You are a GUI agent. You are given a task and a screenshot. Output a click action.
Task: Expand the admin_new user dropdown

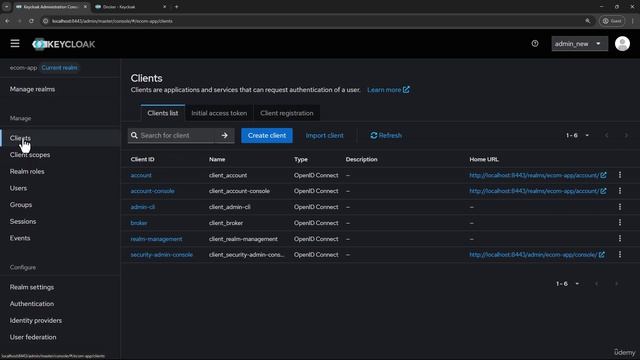point(580,44)
